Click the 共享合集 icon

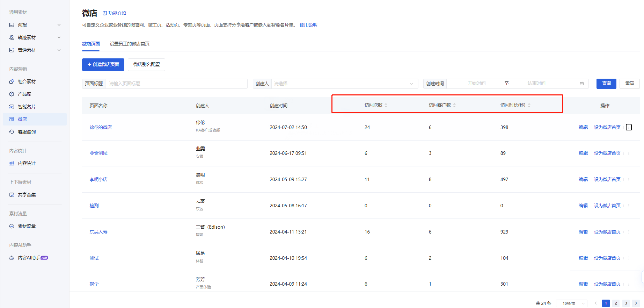pyautogui.click(x=12, y=195)
